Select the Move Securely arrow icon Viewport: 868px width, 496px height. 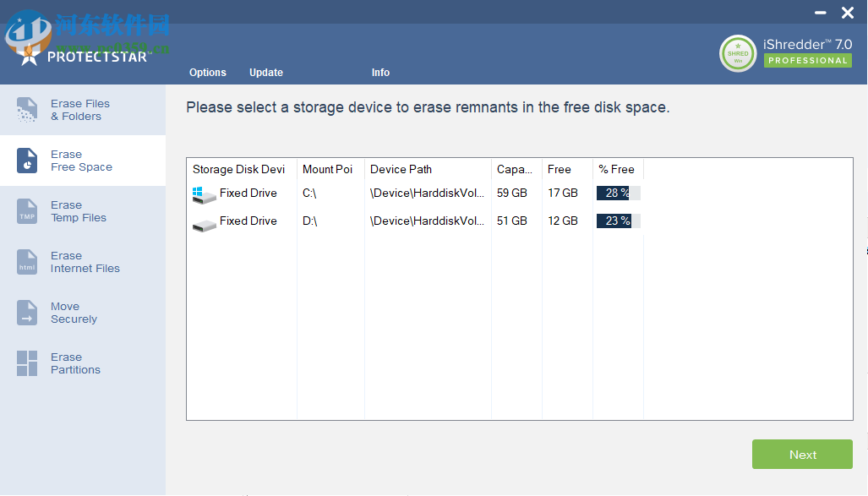pyautogui.click(x=27, y=313)
